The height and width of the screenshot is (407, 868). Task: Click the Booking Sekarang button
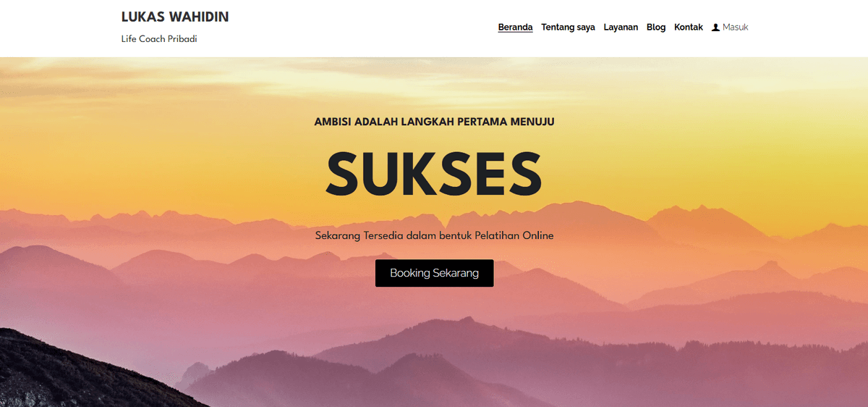(x=434, y=273)
